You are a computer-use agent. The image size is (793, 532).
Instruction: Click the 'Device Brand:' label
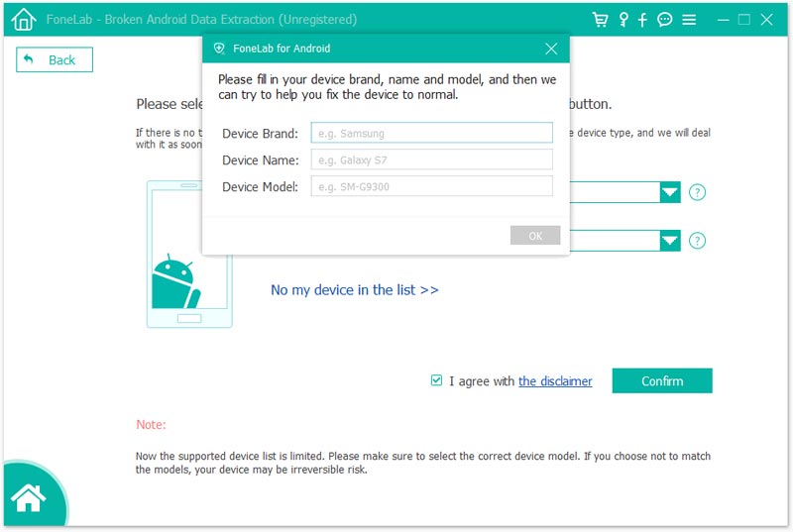[x=260, y=134]
